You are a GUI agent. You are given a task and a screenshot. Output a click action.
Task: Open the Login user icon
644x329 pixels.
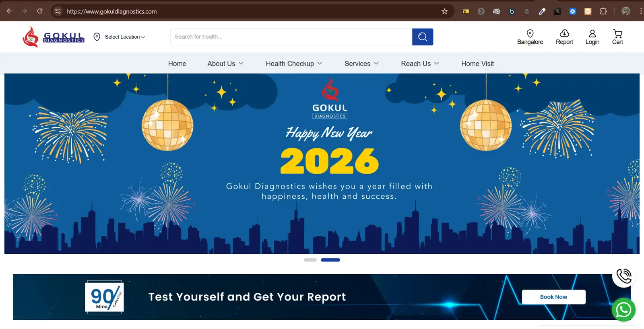click(x=592, y=33)
